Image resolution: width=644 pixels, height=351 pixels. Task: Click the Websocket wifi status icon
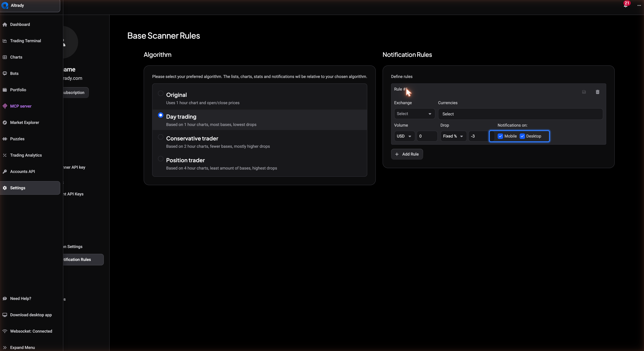(x=5, y=331)
